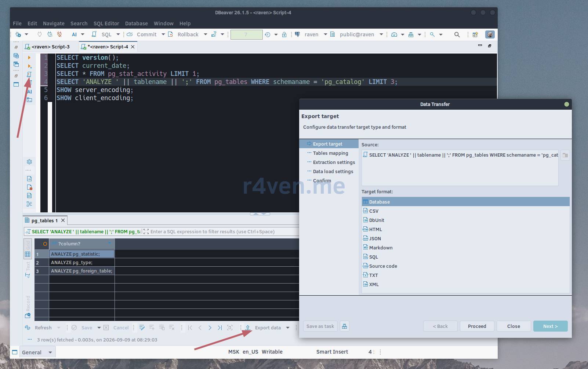The width and height of the screenshot is (588, 369).
Task: Switch to the <raven> Script-3 tab
Action: pos(51,47)
